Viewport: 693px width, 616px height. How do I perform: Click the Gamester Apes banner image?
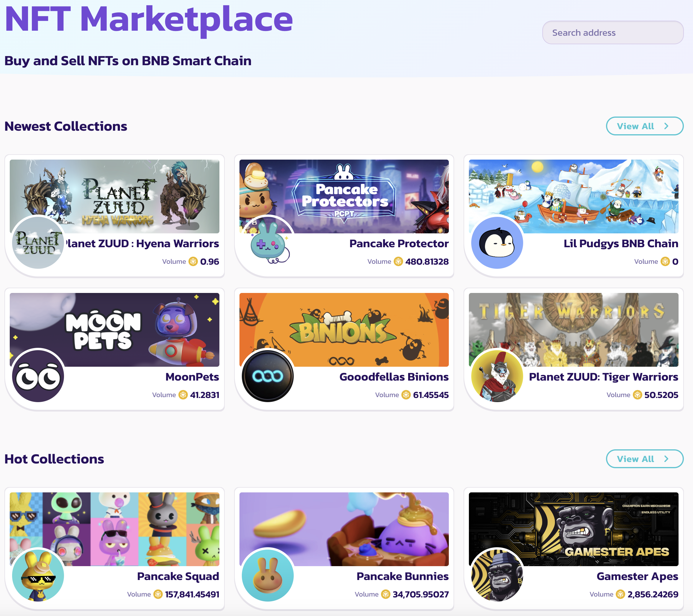click(x=573, y=529)
